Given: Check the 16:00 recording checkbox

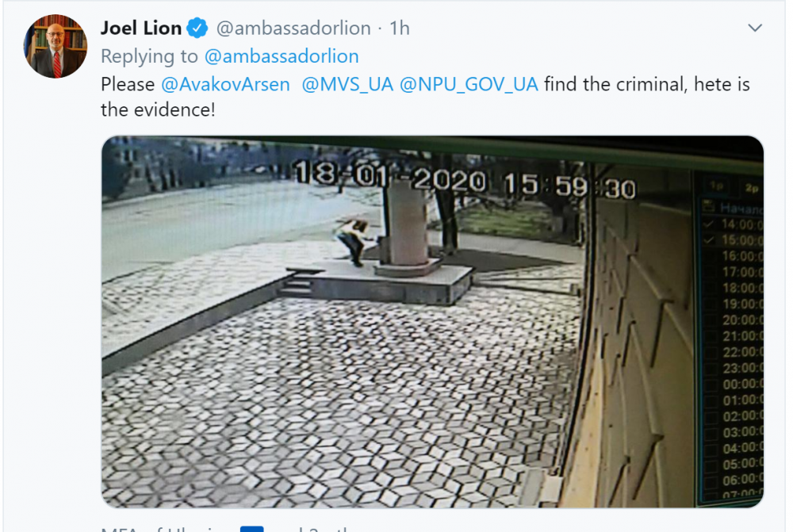Looking at the screenshot, I should pos(708,256).
